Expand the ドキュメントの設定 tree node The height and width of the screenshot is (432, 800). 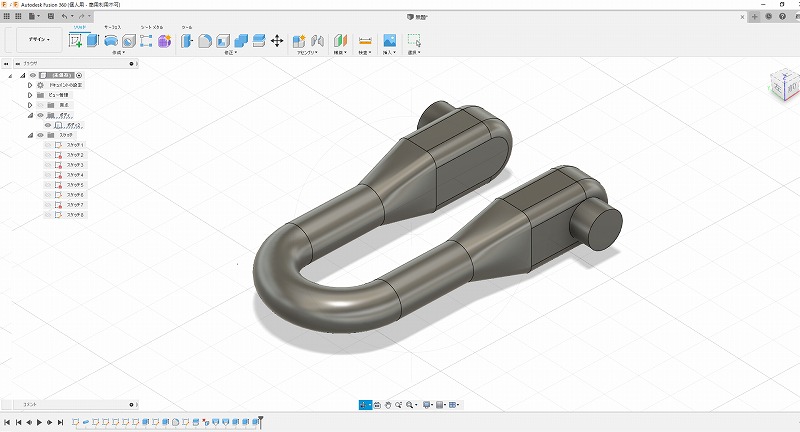click(30, 85)
